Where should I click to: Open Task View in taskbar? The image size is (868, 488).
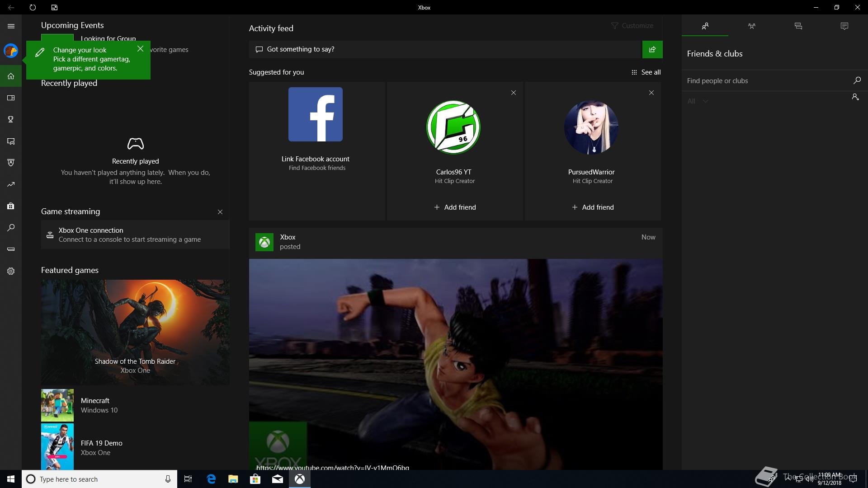coord(188,479)
